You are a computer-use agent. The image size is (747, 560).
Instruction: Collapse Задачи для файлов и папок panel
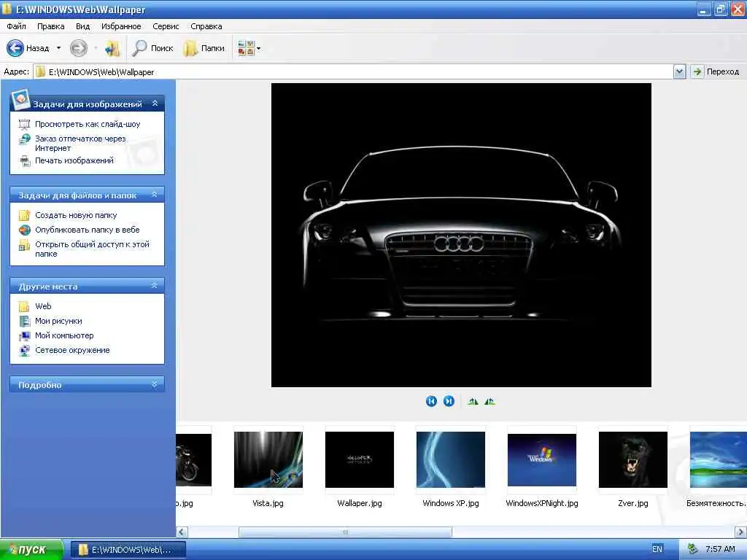[x=155, y=195]
